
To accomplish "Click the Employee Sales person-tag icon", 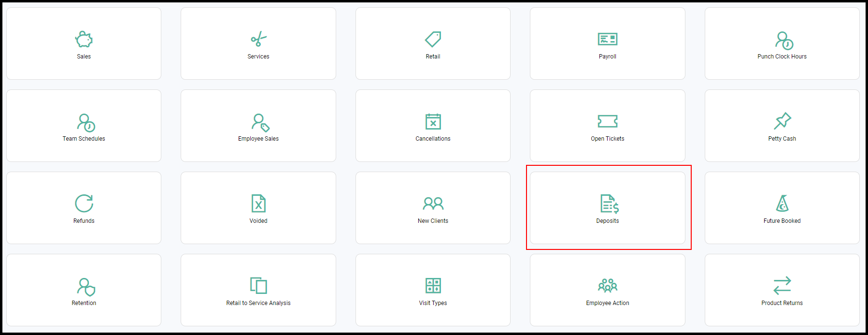I will (260, 123).
